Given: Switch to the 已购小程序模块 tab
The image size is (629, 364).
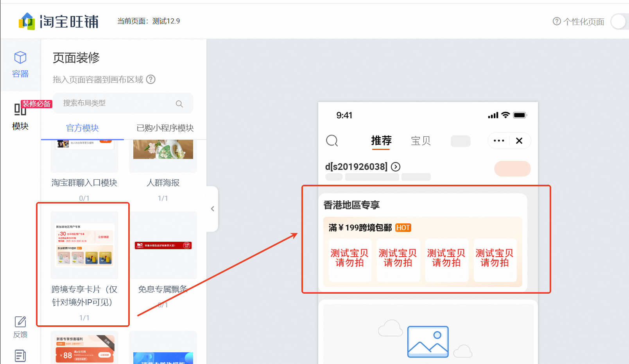Looking at the screenshot, I should coord(165,128).
